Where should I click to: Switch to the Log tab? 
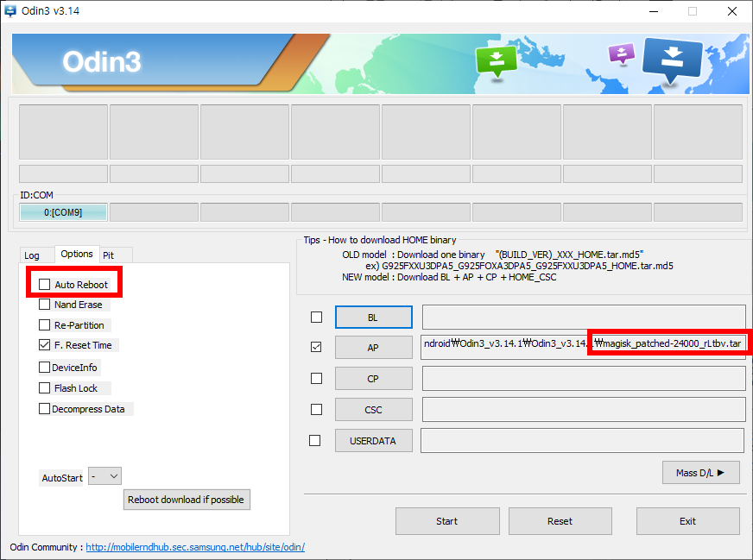coord(32,255)
